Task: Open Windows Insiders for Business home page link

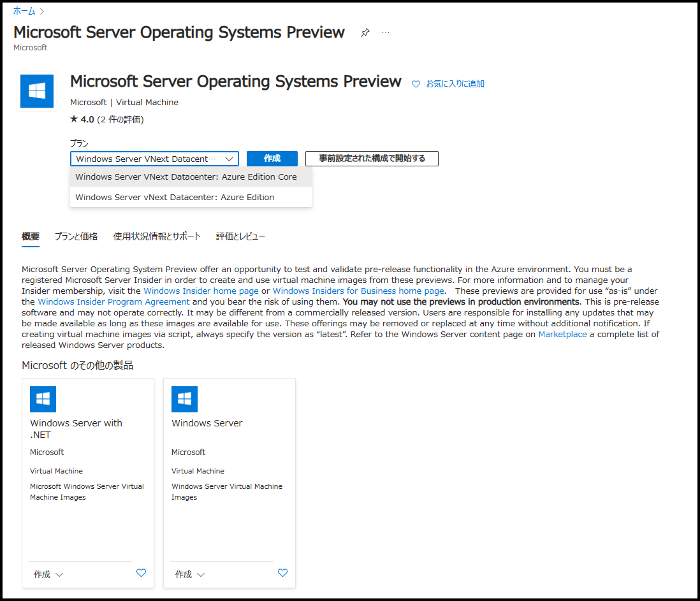Action: point(358,291)
